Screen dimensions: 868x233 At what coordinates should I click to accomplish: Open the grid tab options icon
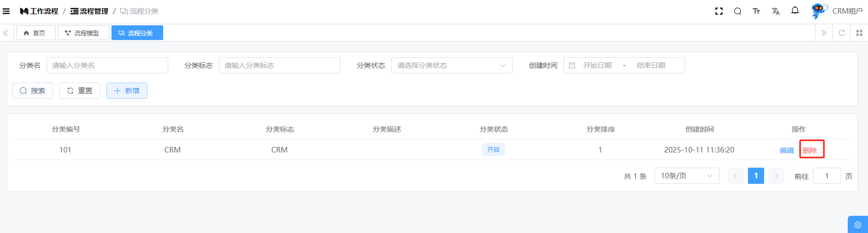pos(859,33)
